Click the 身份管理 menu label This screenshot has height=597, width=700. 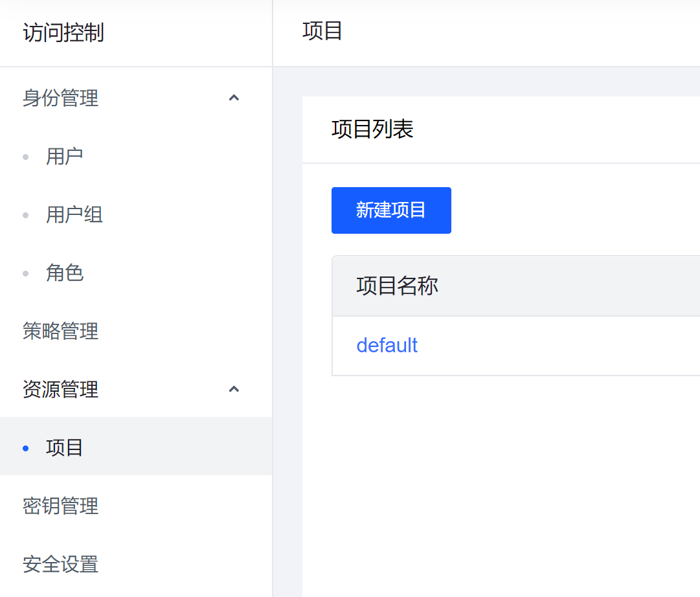(61, 98)
